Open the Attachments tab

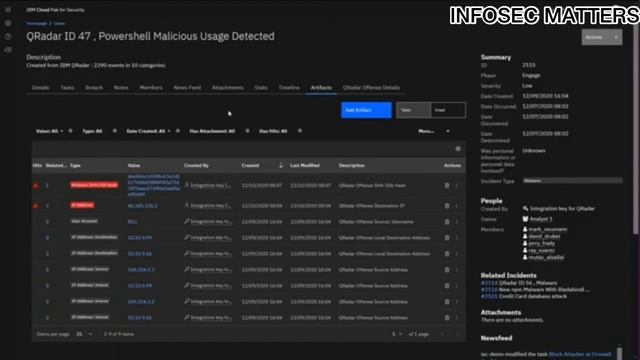(227, 87)
